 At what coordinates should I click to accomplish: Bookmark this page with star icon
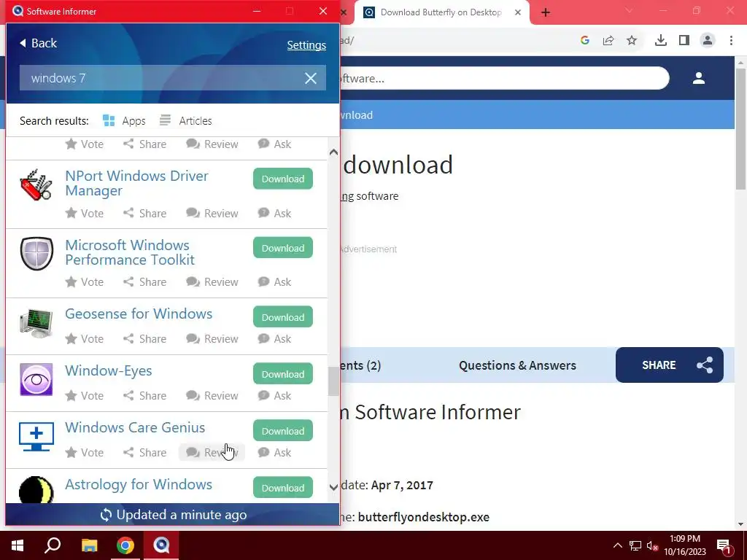pos(632,41)
